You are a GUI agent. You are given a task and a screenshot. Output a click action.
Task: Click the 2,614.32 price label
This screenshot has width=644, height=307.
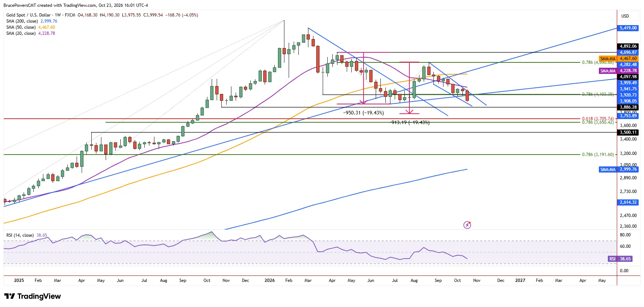click(628, 202)
